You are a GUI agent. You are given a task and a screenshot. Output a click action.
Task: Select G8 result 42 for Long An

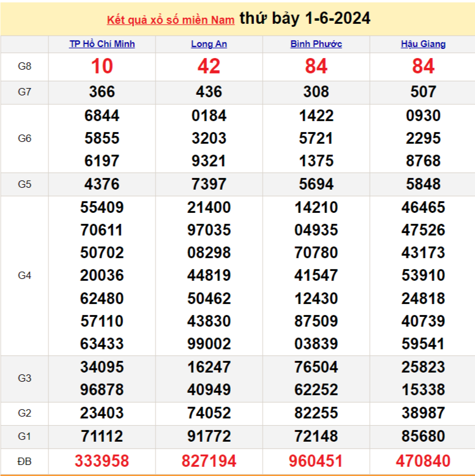(x=209, y=66)
